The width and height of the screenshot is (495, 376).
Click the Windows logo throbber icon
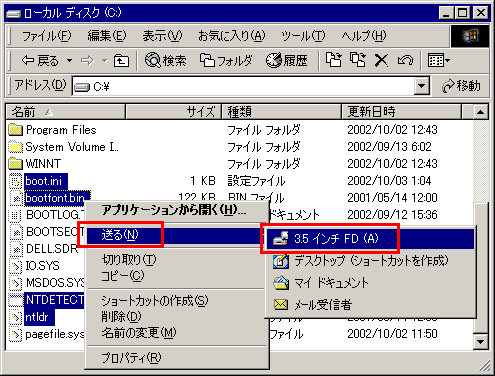[x=470, y=36]
